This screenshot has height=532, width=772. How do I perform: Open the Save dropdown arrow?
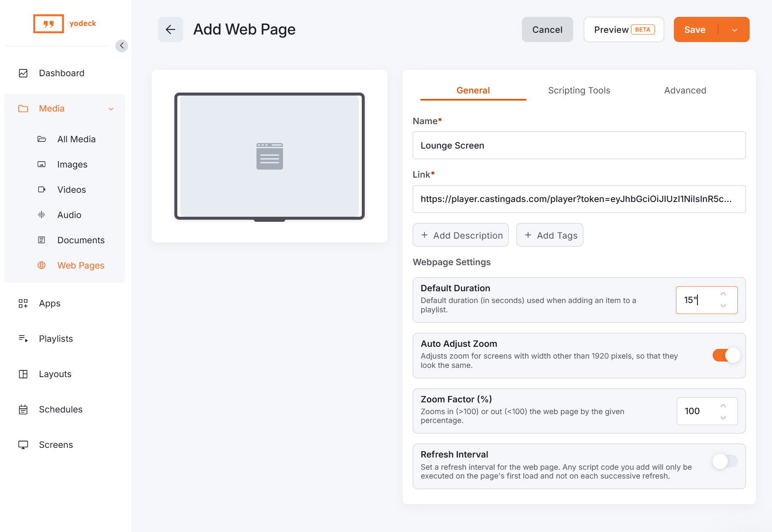coord(735,30)
